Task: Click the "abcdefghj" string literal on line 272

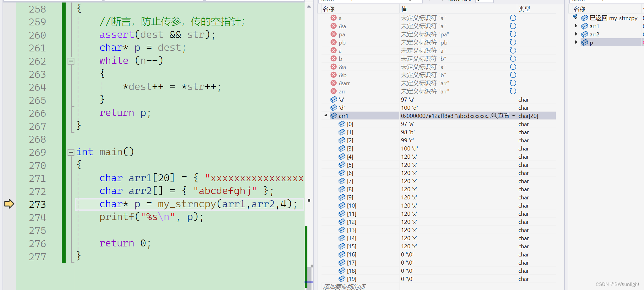Action: [x=225, y=191]
